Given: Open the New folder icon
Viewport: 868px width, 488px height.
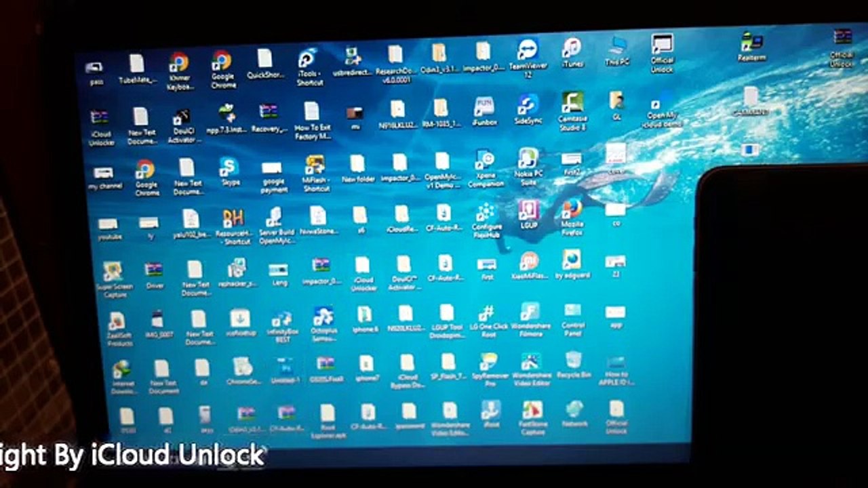Looking at the screenshot, I should tap(358, 169).
